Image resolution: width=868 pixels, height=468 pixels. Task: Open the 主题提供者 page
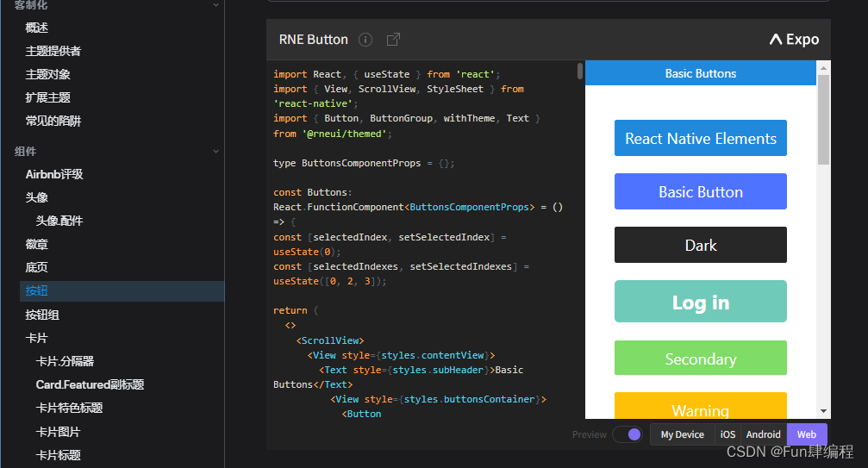pos(53,51)
